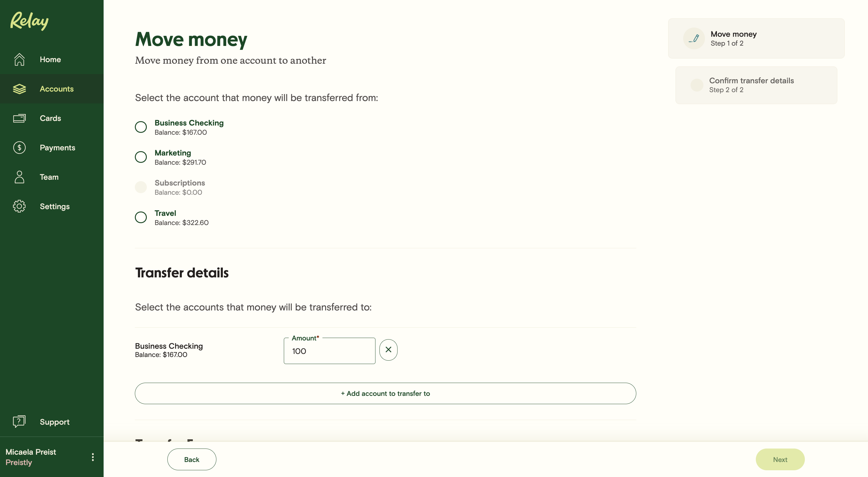Click the Accounts layers icon

click(x=19, y=89)
